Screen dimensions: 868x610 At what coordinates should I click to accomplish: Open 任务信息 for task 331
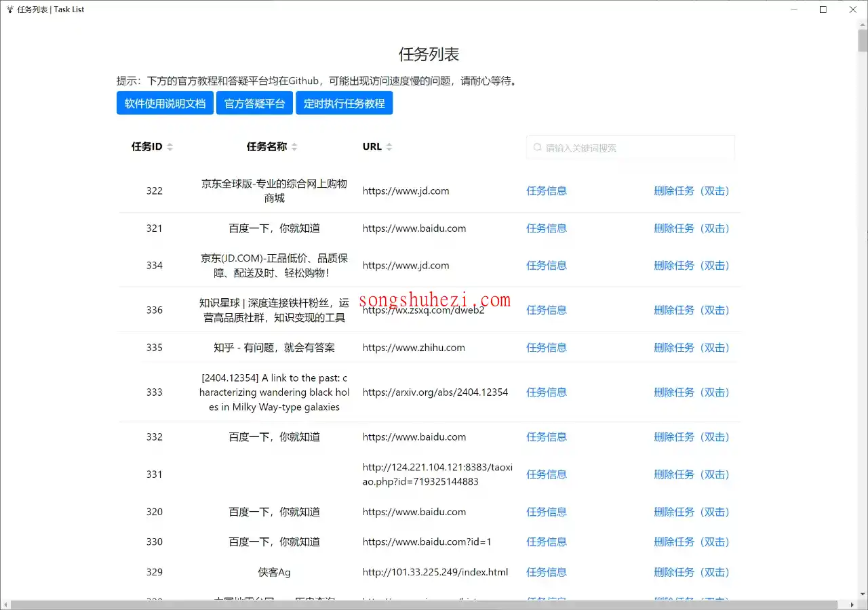547,474
